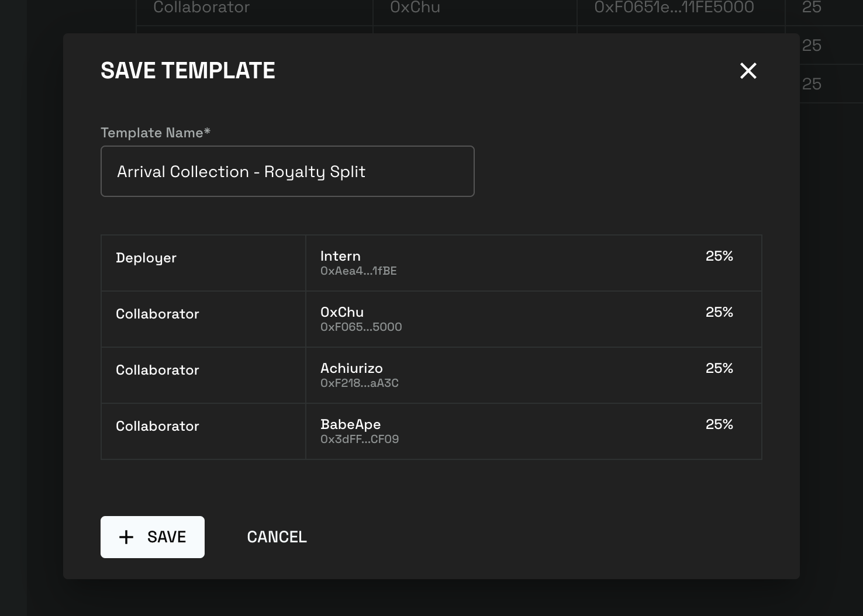Click the Achiurizo collaborator entry
863x616 pixels.
[351, 368]
